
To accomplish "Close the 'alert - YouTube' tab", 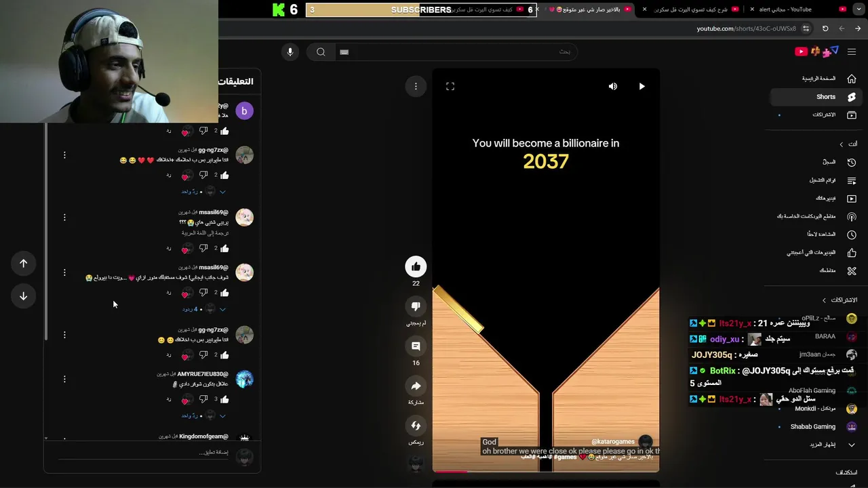I will point(752,9).
